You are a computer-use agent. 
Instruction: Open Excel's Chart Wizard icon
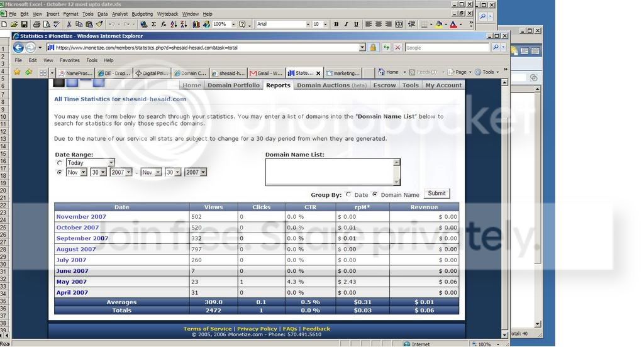(196, 25)
